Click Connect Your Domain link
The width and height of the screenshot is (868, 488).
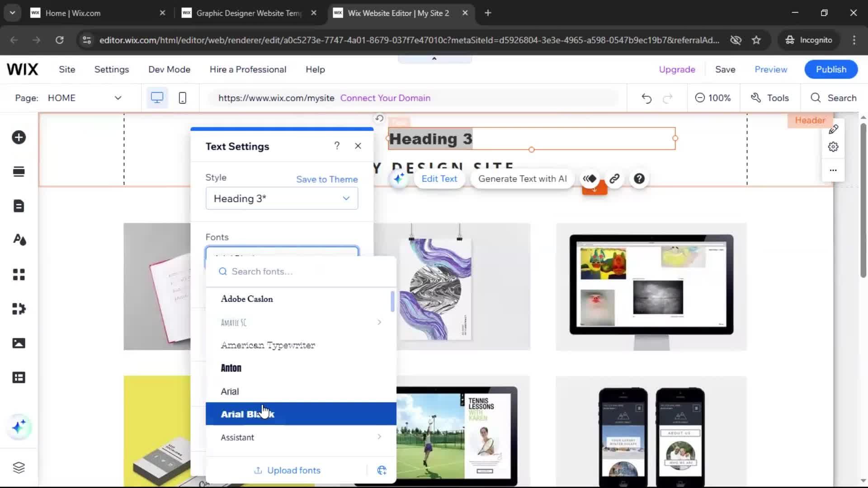(385, 98)
